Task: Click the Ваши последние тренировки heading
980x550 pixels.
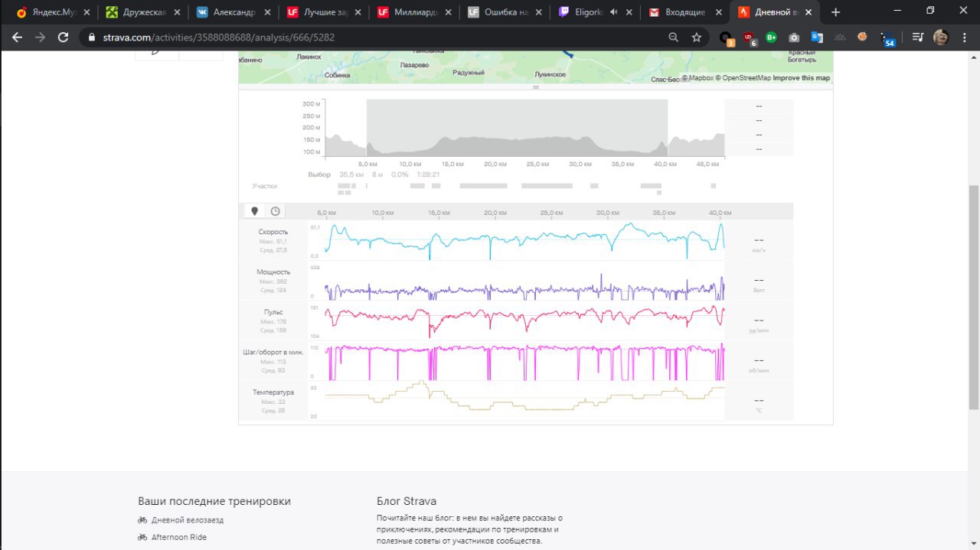Action: point(214,501)
